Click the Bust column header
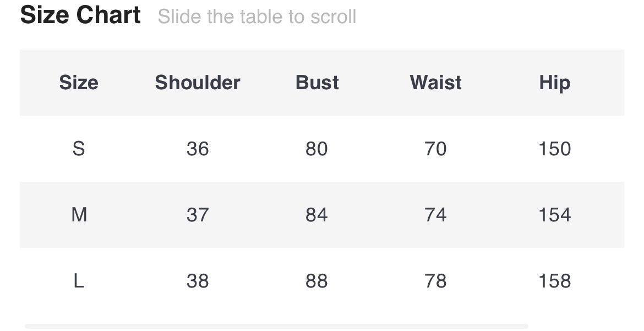 click(x=317, y=83)
